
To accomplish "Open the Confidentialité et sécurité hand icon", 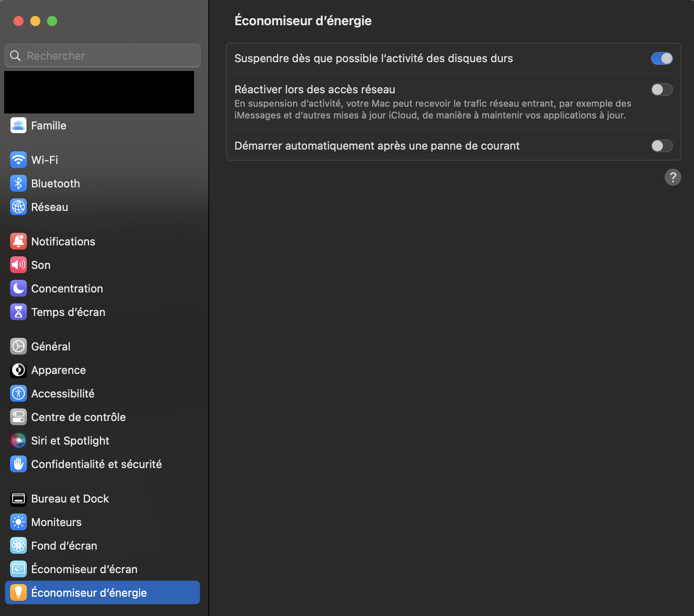I will point(18,464).
